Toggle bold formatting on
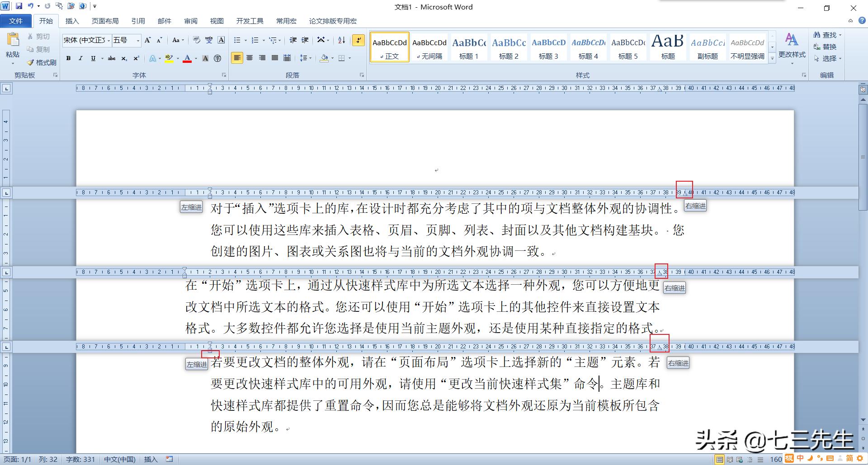 pos(68,58)
